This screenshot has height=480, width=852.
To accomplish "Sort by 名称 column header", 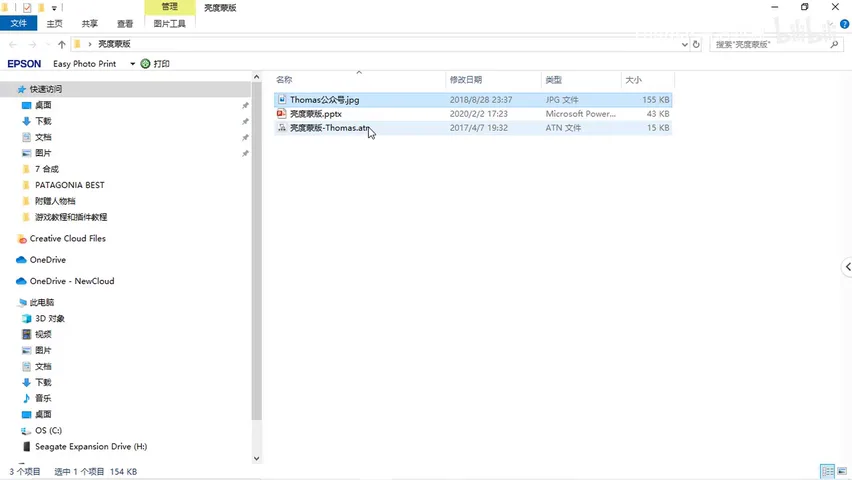I will point(284,80).
